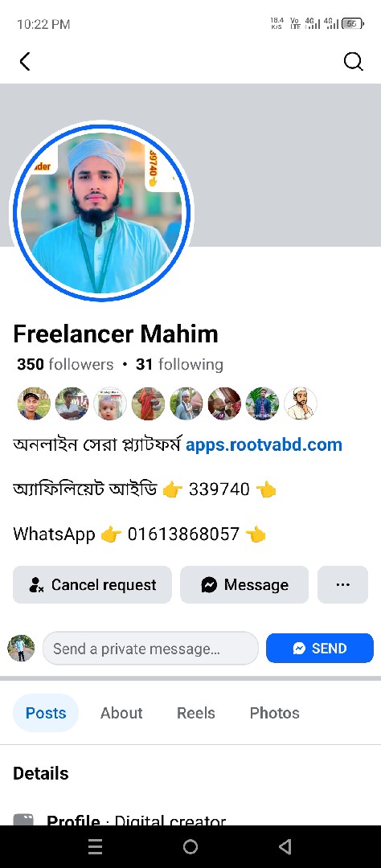Image resolution: width=381 pixels, height=868 pixels.
Task: Tap the Android back triangle icon
Action: 285,846
